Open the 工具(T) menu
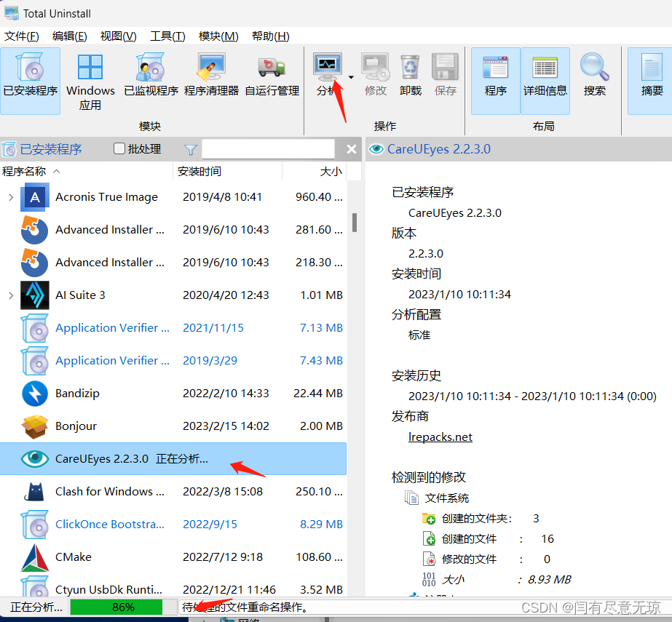The width and height of the screenshot is (672, 622). point(167,36)
